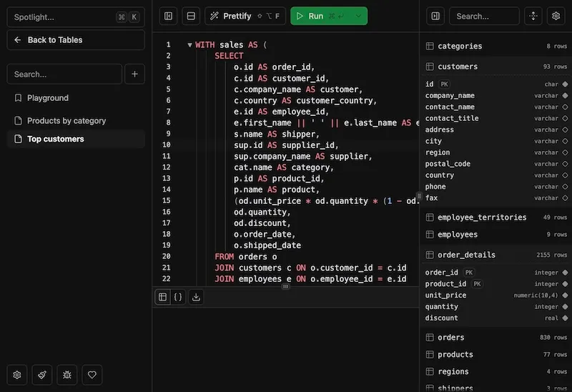This screenshot has height=392, width=572.
Task: Click the heart icon in sidebar
Action: (x=92, y=374)
